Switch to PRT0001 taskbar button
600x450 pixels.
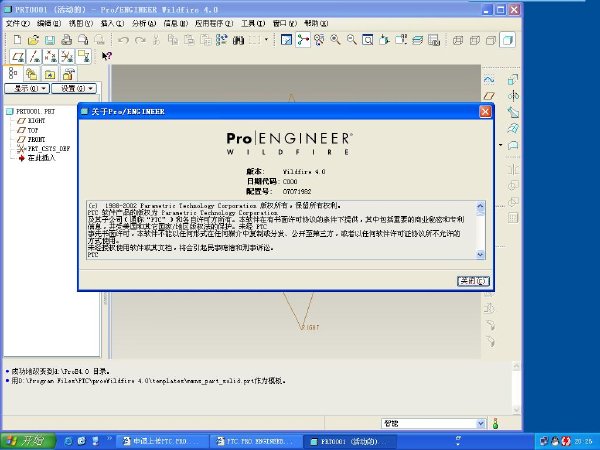349,441
